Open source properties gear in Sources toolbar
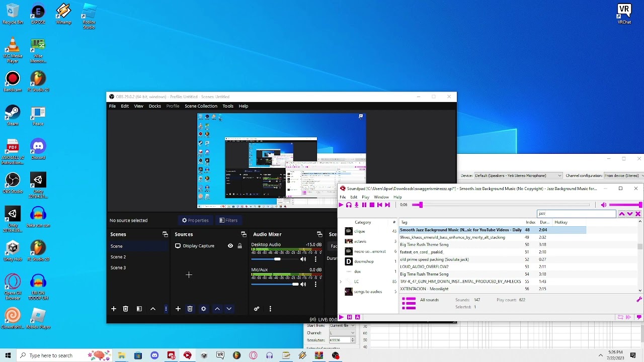This screenshot has width=644, height=362. [x=203, y=309]
